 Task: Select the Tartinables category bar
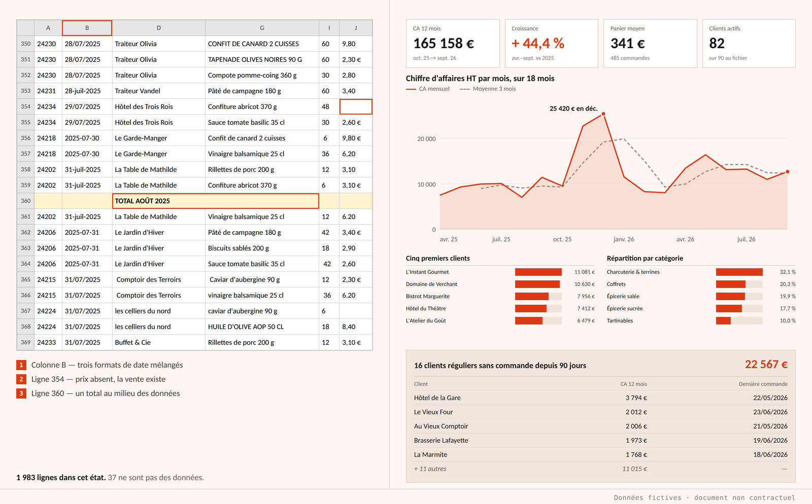(739, 321)
